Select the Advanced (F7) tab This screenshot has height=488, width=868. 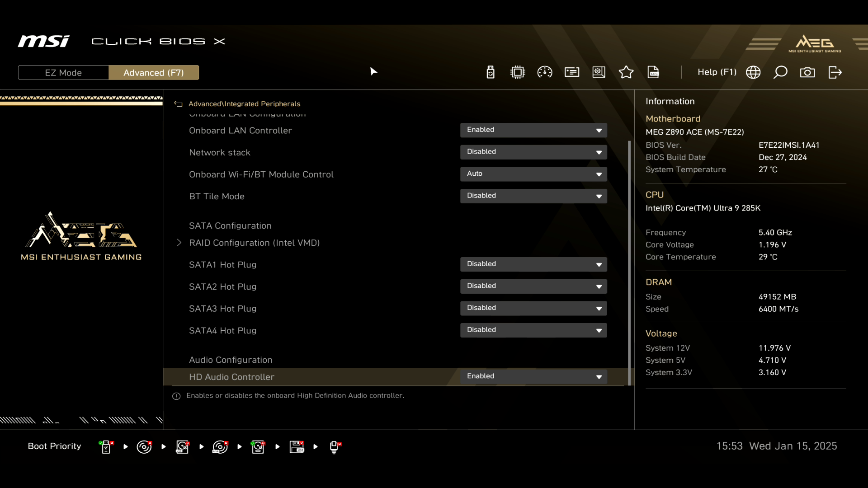point(154,73)
